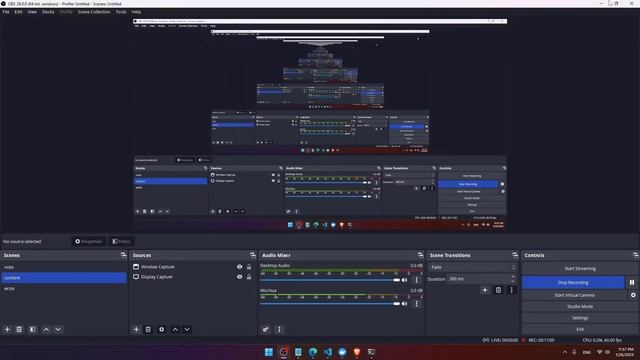Remove the selected source with trash icon
Viewport: 640px width, 360px height.
pos(148,329)
